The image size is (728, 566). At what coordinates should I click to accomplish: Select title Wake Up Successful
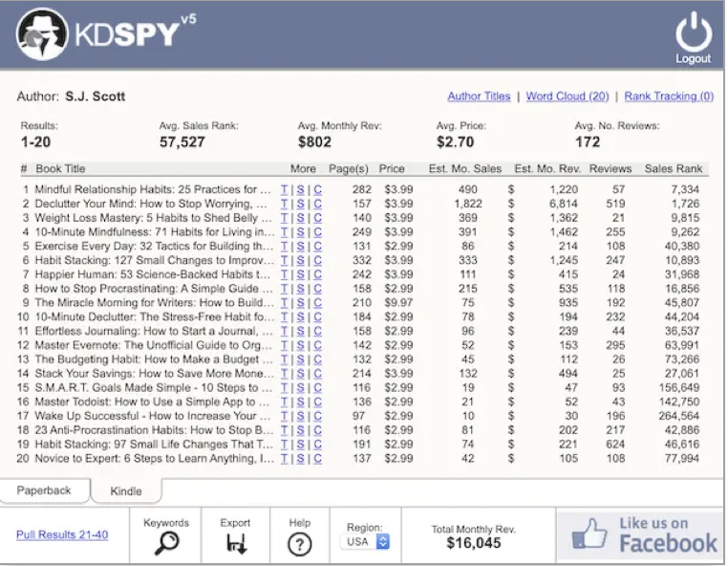click(x=153, y=416)
